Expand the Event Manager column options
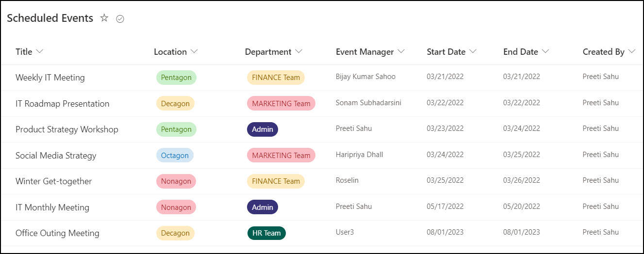The height and width of the screenshot is (254, 644). coord(401,51)
